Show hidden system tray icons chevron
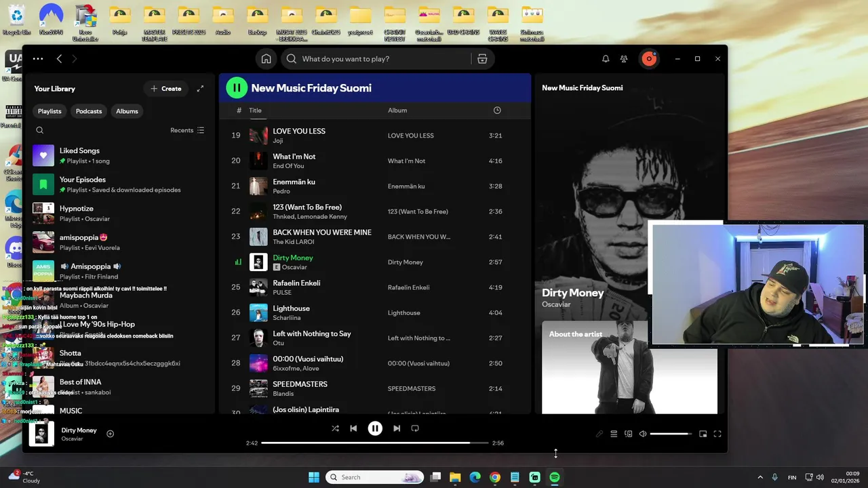This screenshot has height=488, width=868. tap(759, 477)
